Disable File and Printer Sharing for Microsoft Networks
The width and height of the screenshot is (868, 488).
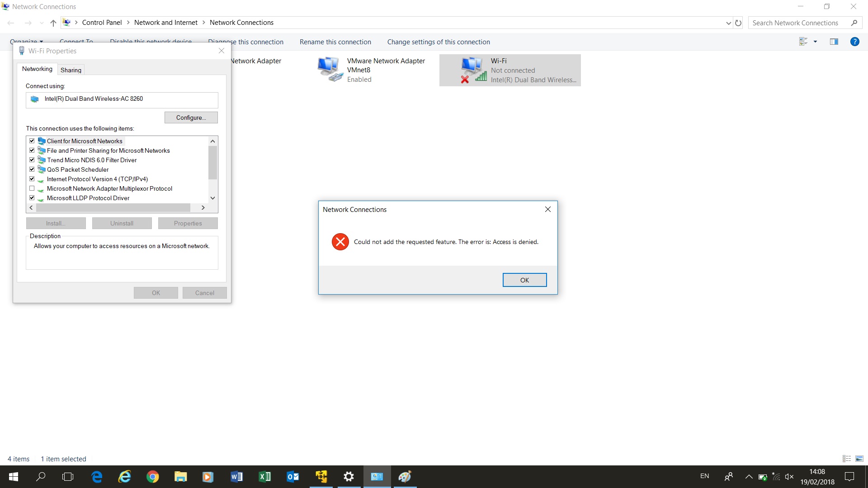[32, 150]
